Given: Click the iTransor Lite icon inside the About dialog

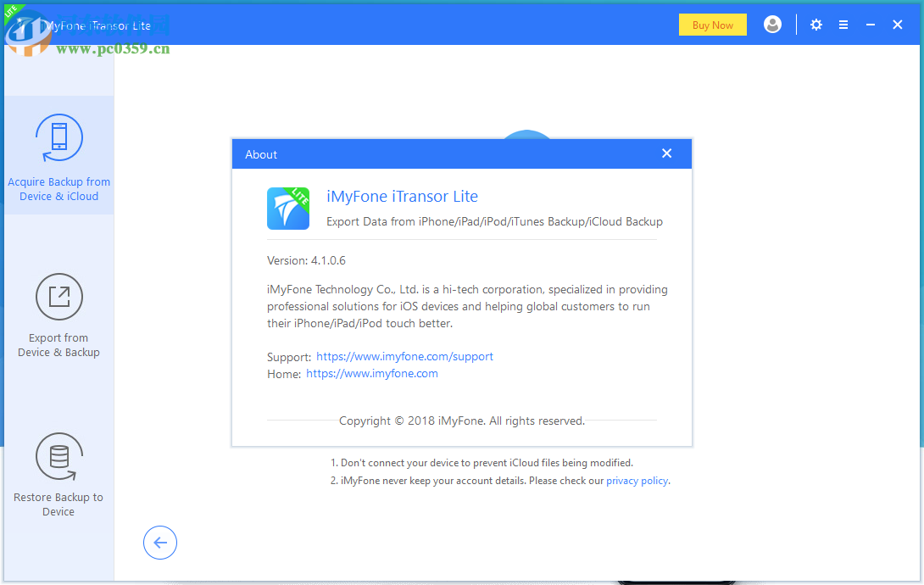Looking at the screenshot, I should pyautogui.click(x=288, y=209).
